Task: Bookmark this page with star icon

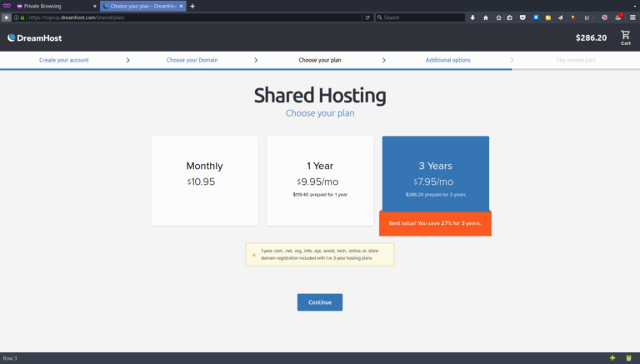Action: [498, 17]
